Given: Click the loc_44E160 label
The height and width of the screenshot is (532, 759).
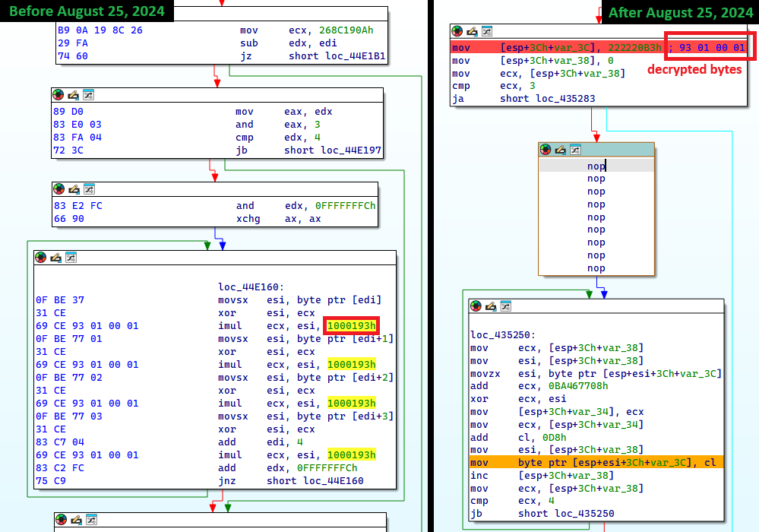Looking at the screenshot, I should pos(250,287).
